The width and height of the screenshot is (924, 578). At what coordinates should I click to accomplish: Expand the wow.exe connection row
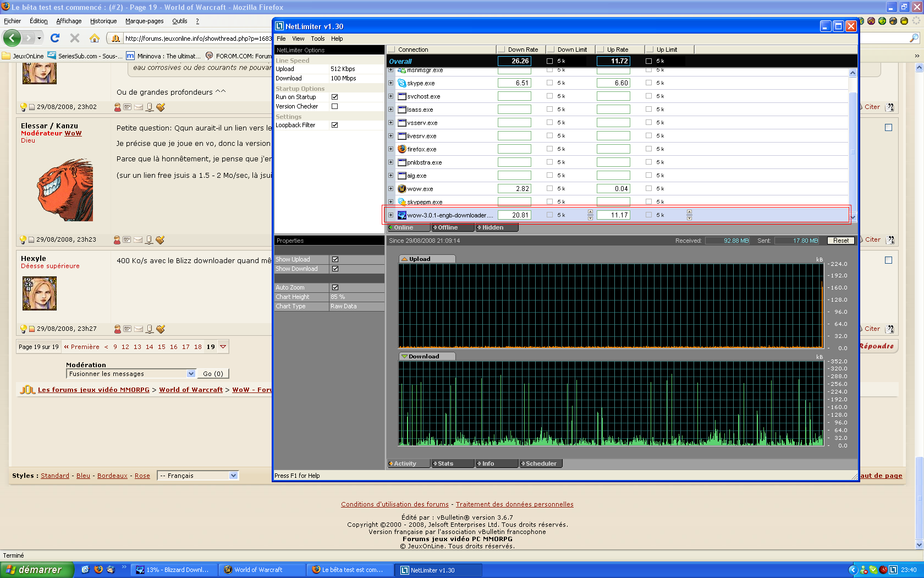click(x=391, y=189)
